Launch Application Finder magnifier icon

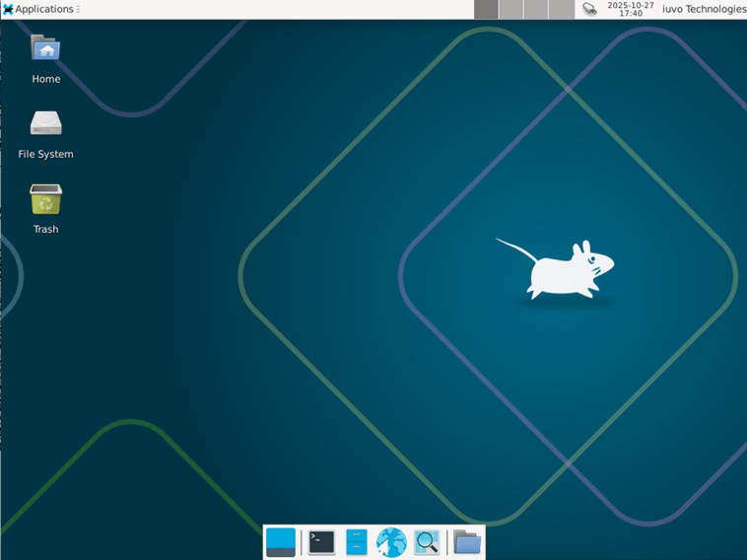[427, 542]
